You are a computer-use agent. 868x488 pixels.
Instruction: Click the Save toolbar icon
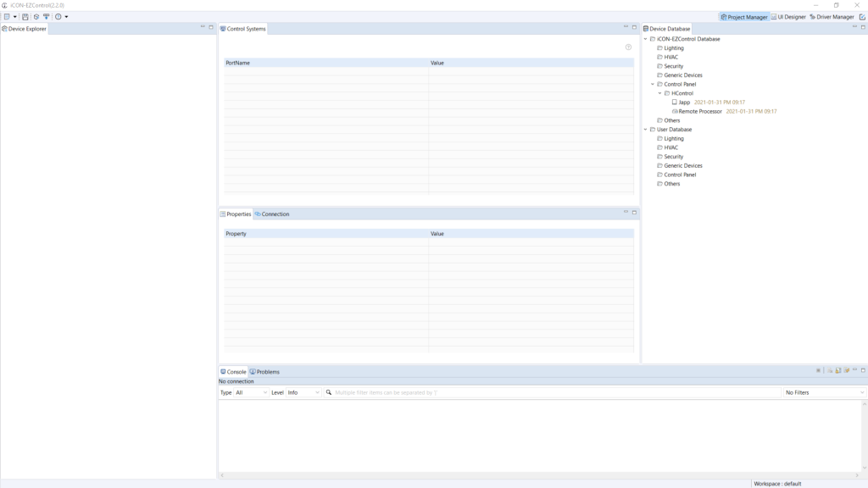tap(25, 17)
